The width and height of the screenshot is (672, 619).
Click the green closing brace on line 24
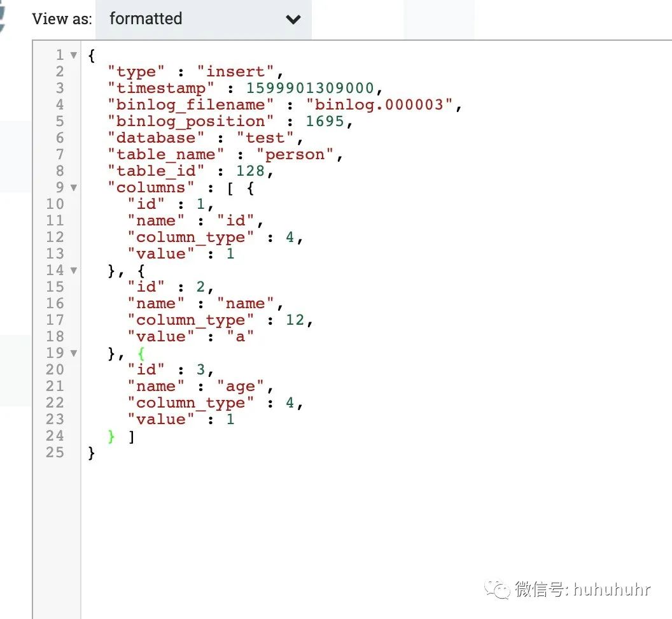[112, 436]
